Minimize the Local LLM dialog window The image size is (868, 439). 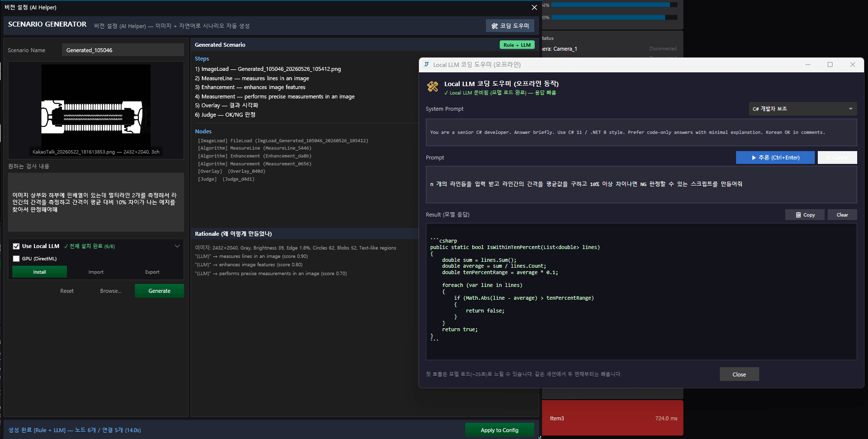pos(808,64)
